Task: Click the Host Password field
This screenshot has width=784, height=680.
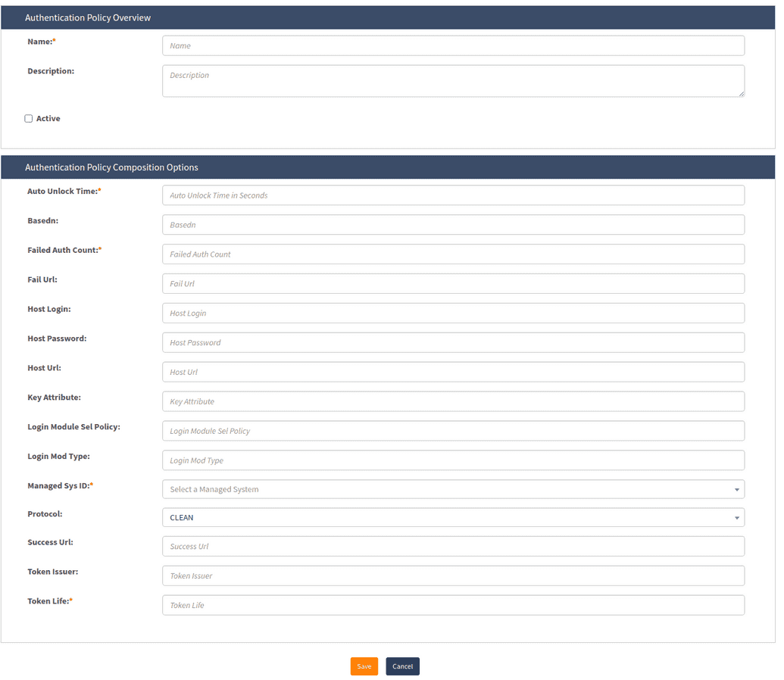Action: 453,342
